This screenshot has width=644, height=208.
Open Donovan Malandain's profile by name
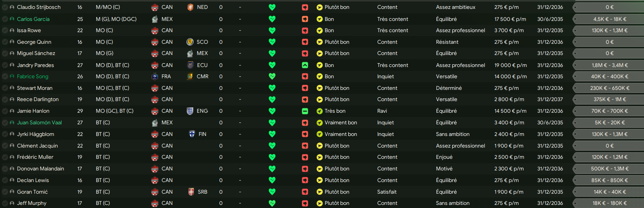(x=41, y=169)
